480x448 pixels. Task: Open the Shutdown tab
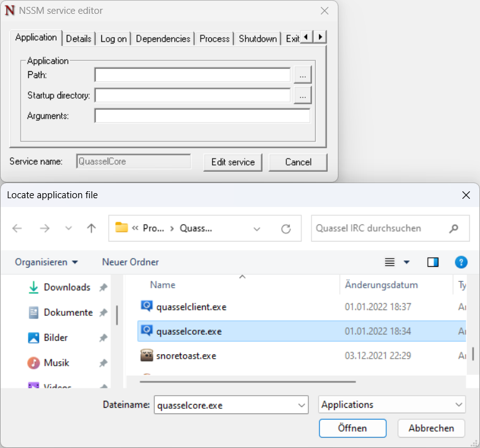(x=258, y=39)
